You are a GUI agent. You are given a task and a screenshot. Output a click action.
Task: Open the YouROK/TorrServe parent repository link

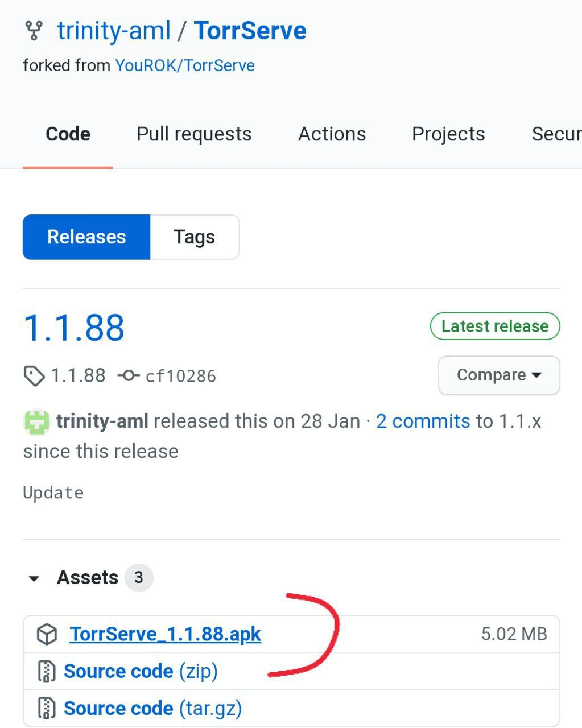pyautogui.click(x=185, y=65)
